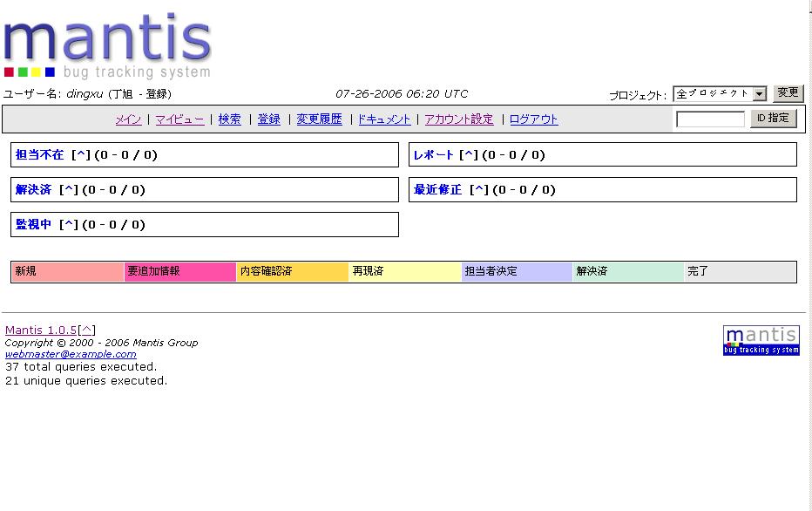Open the 担当不在 section link

point(39,154)
